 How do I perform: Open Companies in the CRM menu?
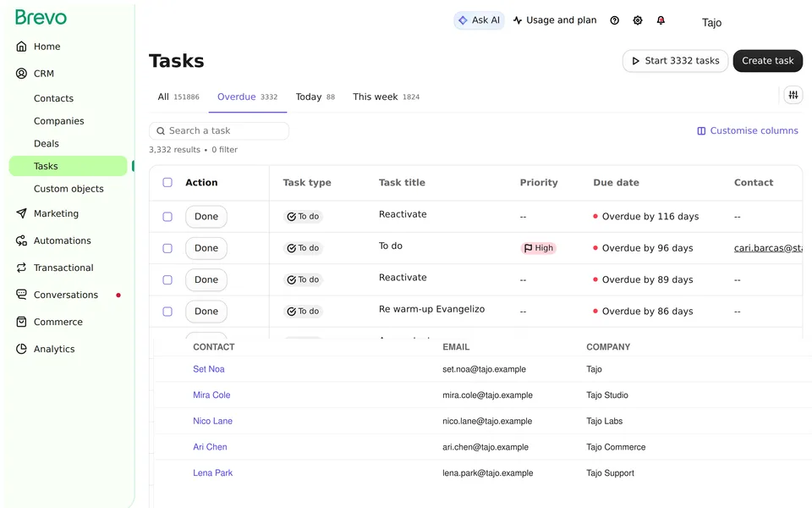pyautogui.click(x=58, y=121)
